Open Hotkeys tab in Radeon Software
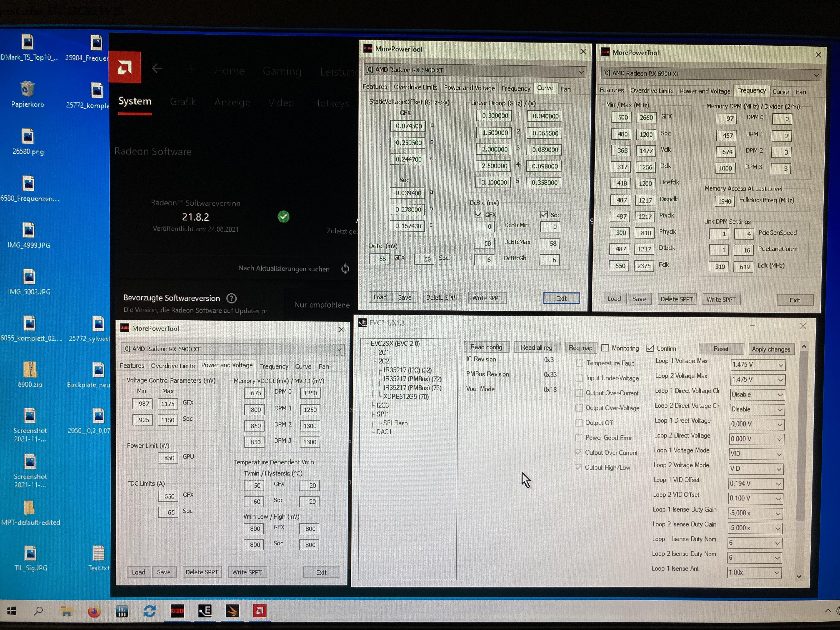Screen dimensions: 840x630 (x=331, y=103)
